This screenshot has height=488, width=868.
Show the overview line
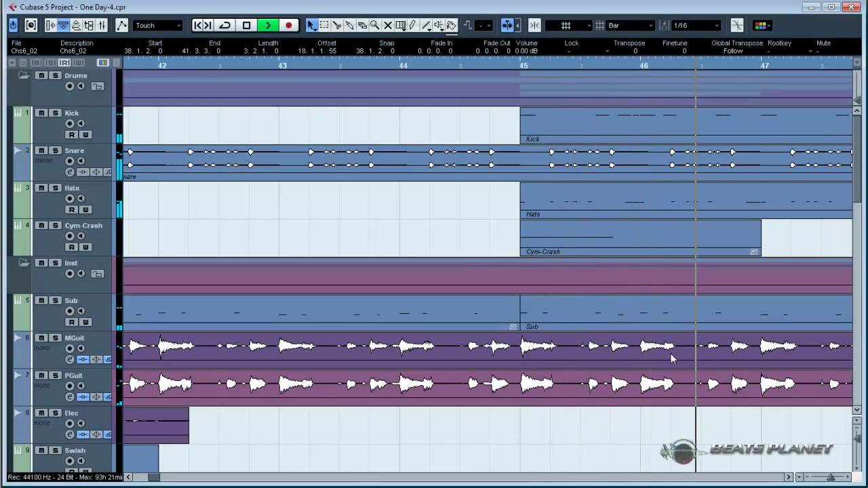click(x=76, y=25)
